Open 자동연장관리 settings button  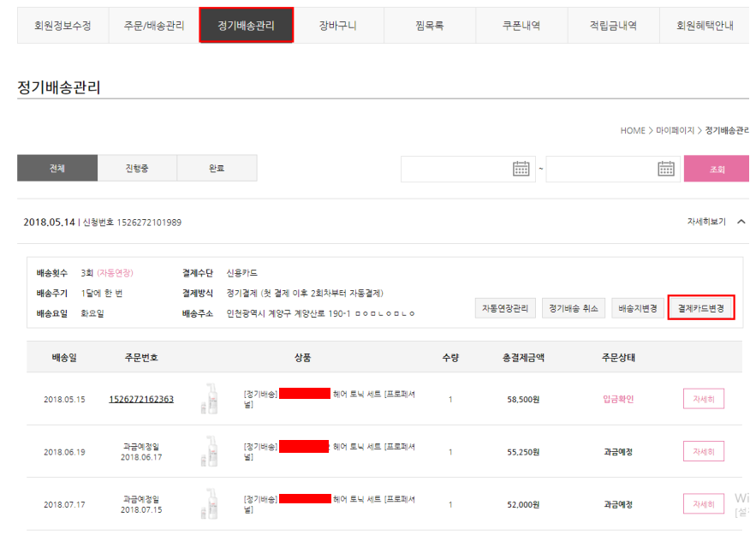505,308
